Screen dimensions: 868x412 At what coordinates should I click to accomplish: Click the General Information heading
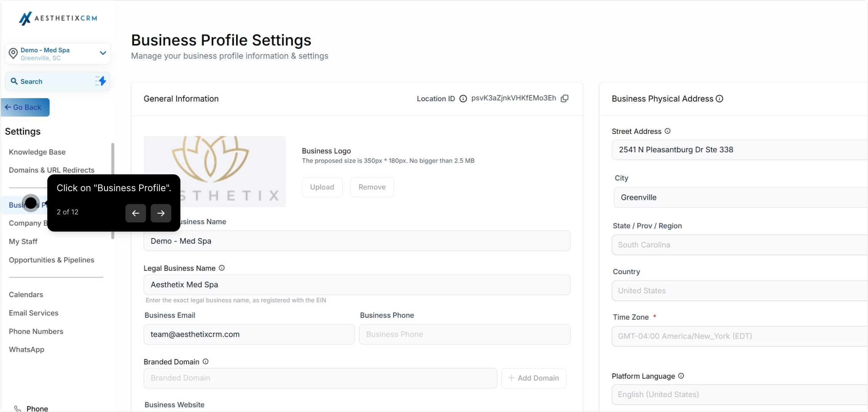click(x=181, y=99)
